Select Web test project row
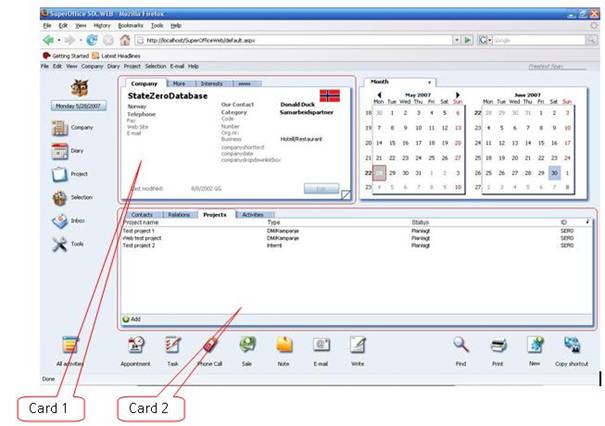605x426 pixels. [x=356, y=238]
